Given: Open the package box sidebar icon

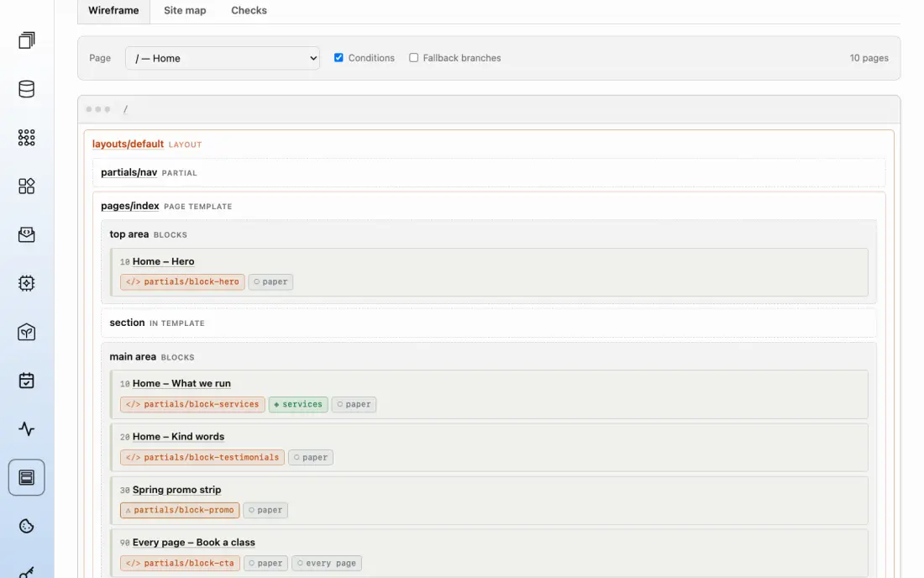Looking at the screenshot, I should point(27,332).
